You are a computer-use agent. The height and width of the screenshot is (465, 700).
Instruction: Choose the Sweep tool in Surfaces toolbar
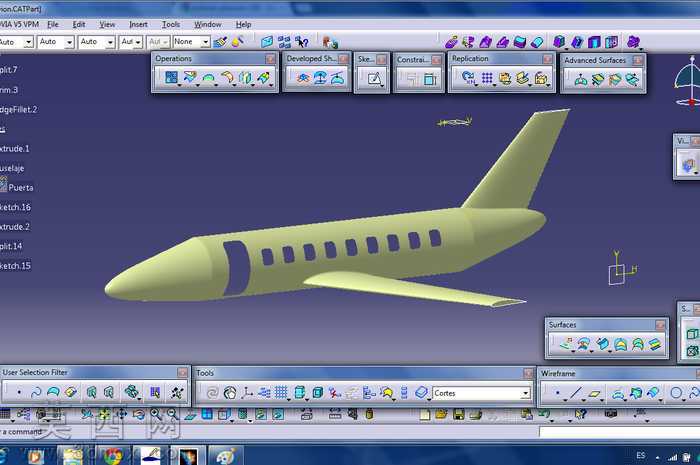(602, 344)
